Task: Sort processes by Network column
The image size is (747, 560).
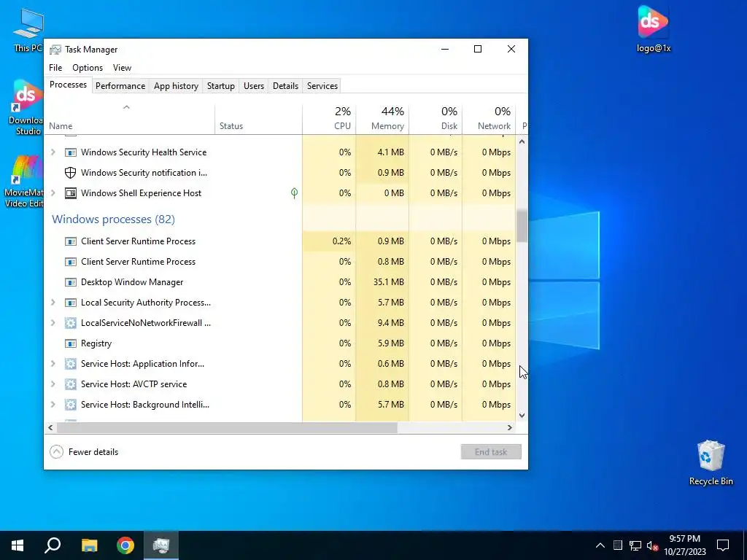Action: (489, 119)
